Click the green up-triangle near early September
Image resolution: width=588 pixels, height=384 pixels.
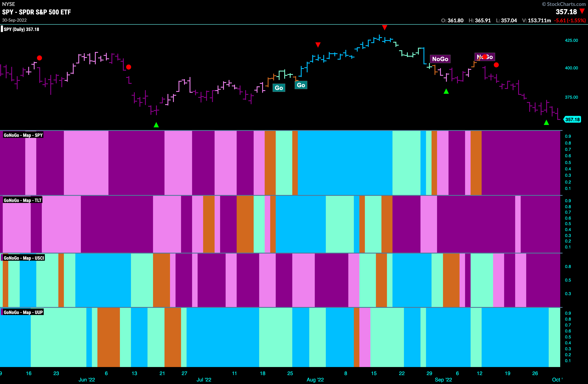pyautogui.click(x=446, y=91)
